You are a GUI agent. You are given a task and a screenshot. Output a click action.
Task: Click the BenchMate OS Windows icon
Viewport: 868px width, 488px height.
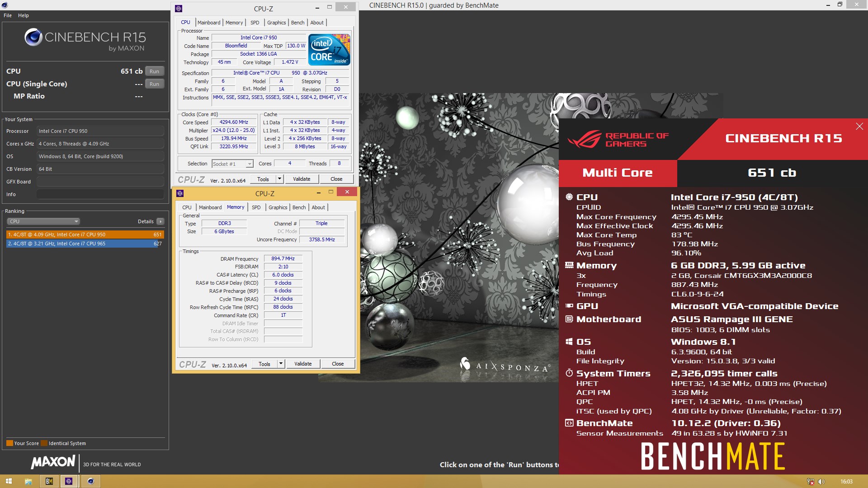click(x=569, y=342)
